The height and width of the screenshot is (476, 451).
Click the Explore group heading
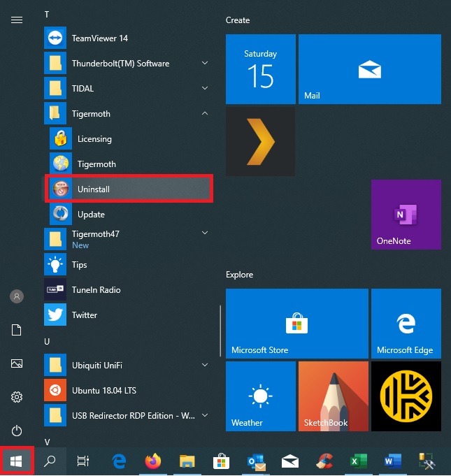239,275
